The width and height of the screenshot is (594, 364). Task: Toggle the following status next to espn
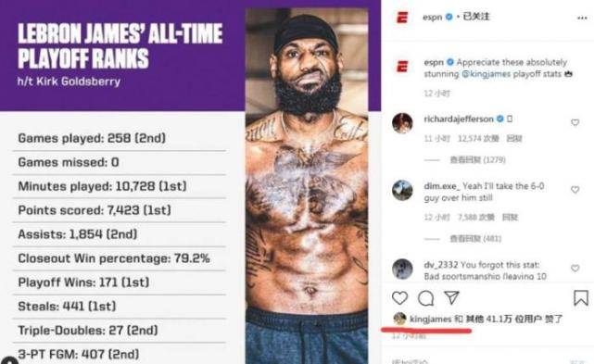click(x=476, y=17)
